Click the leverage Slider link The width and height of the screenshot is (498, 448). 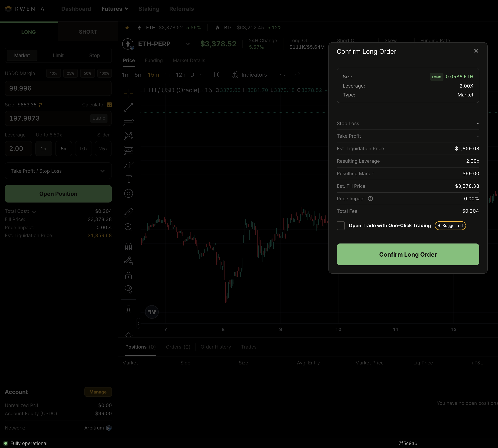[103, 135]
